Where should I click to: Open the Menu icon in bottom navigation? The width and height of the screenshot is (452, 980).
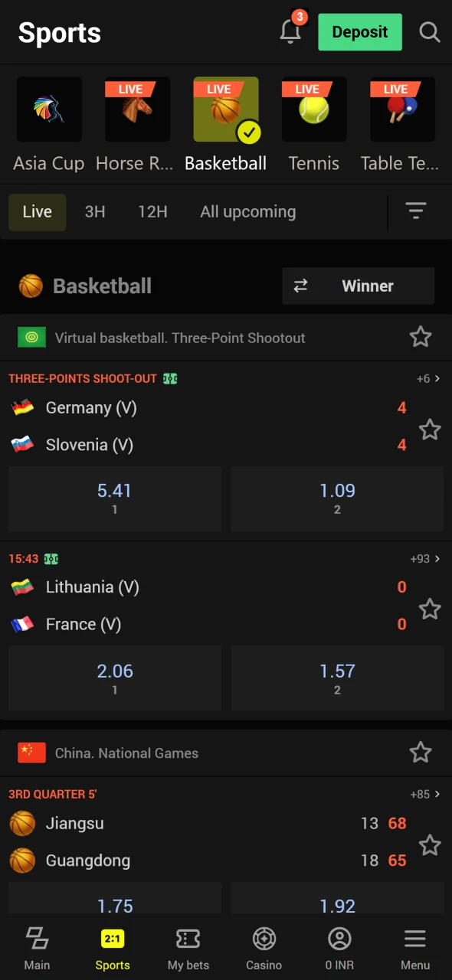(x=414, y=939)
